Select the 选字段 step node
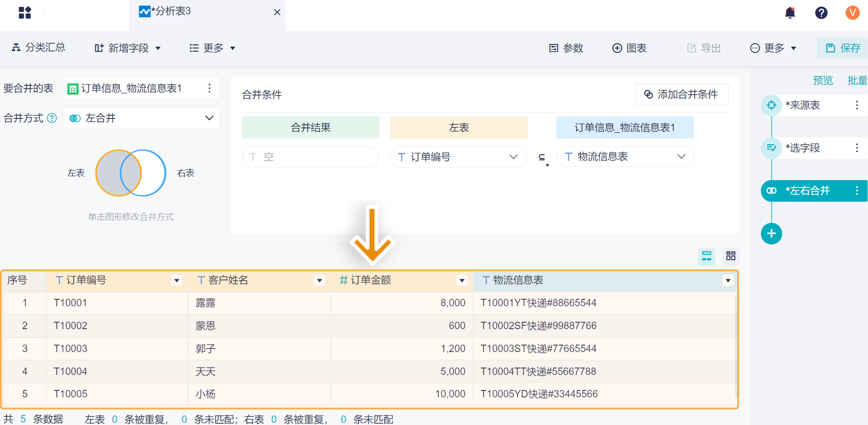This screenshot has height=425, width=868. tap(802, 148)
